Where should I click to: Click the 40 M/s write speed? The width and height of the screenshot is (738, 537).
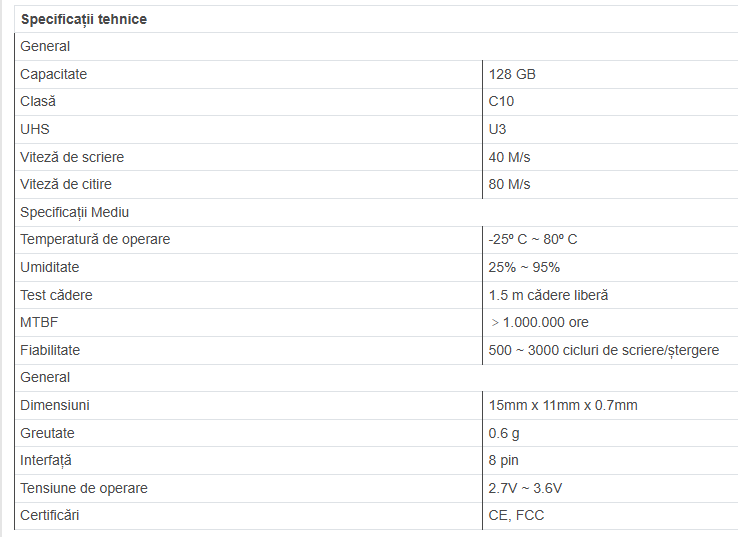[510, 157]
